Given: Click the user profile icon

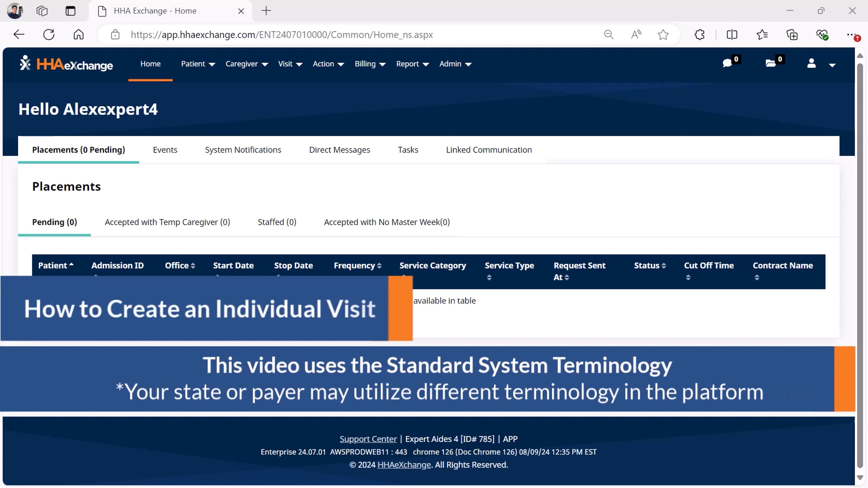Looking at the screenshot, I should click(811, 64).
